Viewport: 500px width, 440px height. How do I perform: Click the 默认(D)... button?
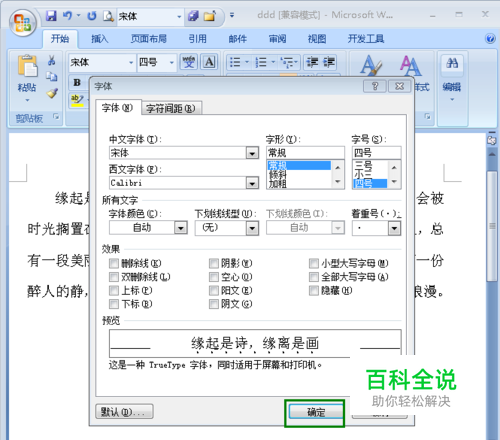coord(124,412)
